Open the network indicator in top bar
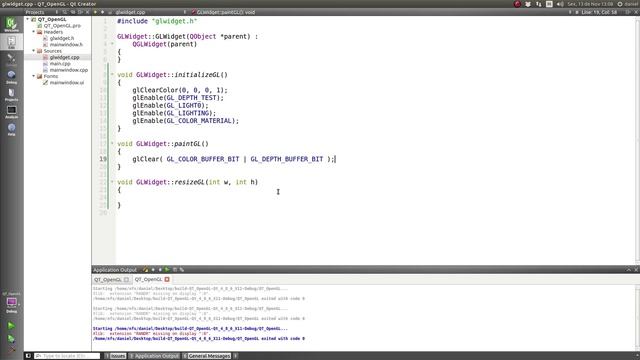Viewport: 640px width, 360px height. 538,4
